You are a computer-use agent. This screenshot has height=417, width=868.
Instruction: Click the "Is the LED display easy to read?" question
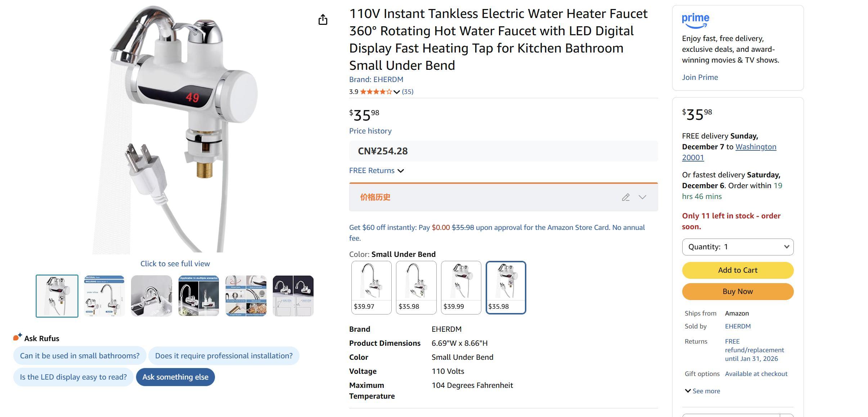[73, 377]
